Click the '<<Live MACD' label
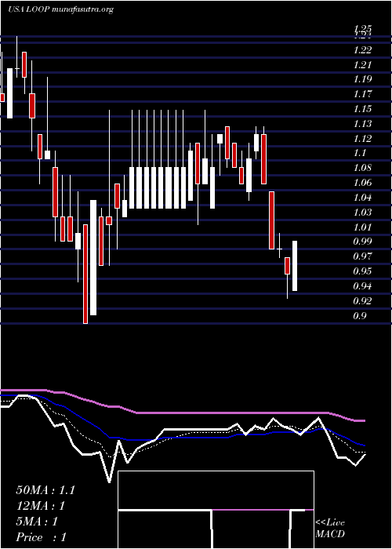The image size is (392, 549). (330, 529)
